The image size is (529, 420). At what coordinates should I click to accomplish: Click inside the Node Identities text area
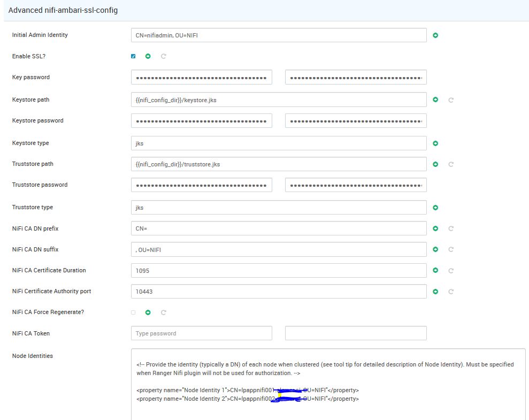point(328,383)
